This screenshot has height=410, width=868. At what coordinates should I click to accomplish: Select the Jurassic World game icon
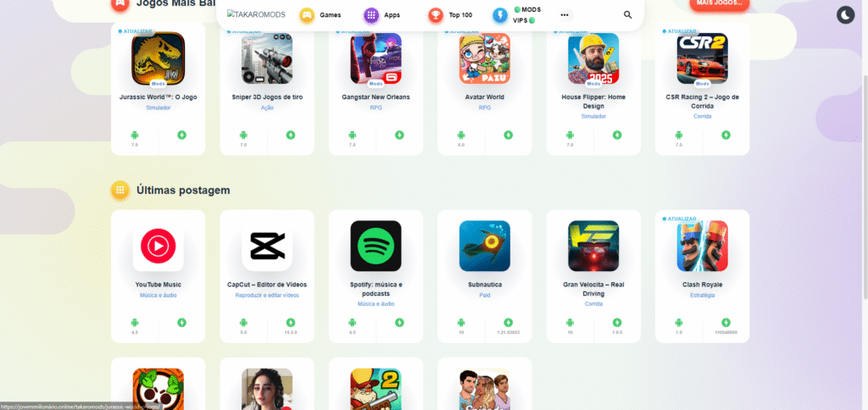[158, 58]
